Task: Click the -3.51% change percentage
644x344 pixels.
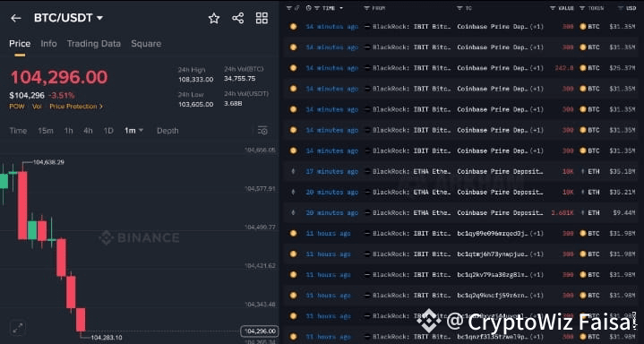Action: click(62, 96)
